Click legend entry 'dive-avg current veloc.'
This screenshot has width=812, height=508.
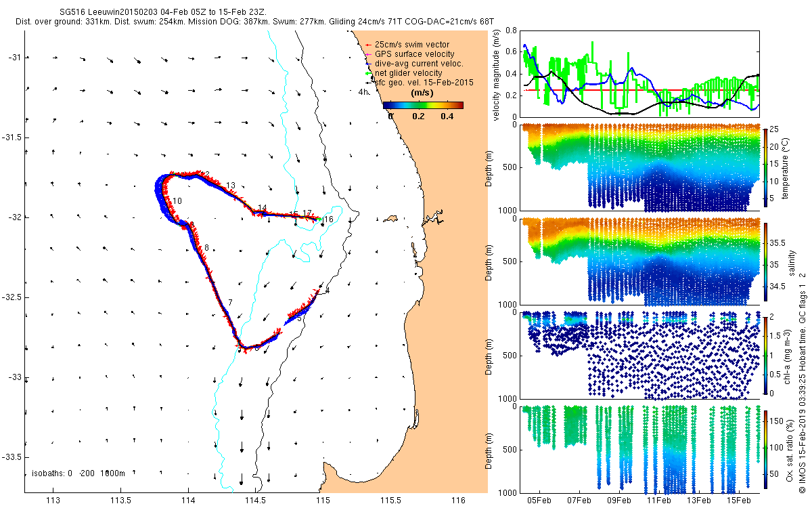point(418,64)
